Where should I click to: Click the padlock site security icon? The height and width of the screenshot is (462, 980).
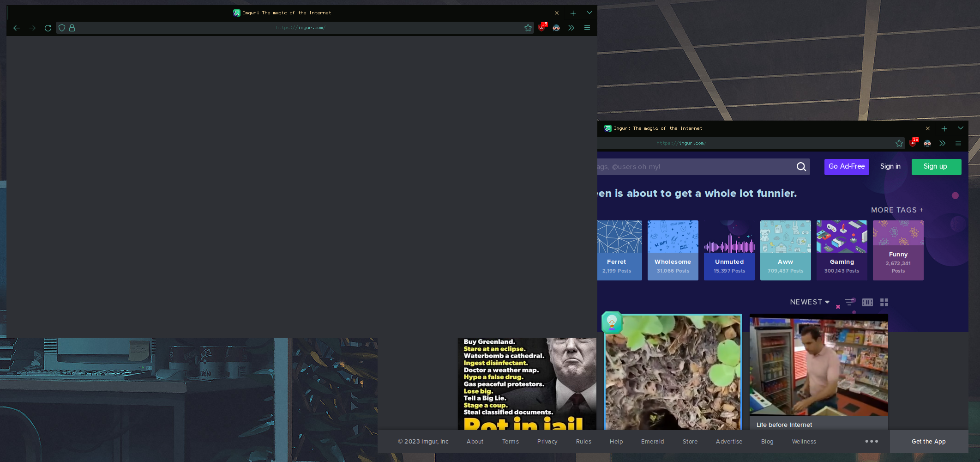[x=72, y=28]
